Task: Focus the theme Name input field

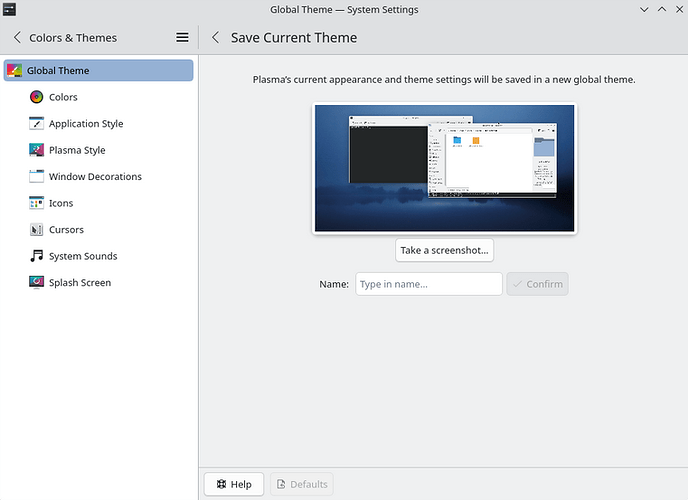Action: [429, 284]
